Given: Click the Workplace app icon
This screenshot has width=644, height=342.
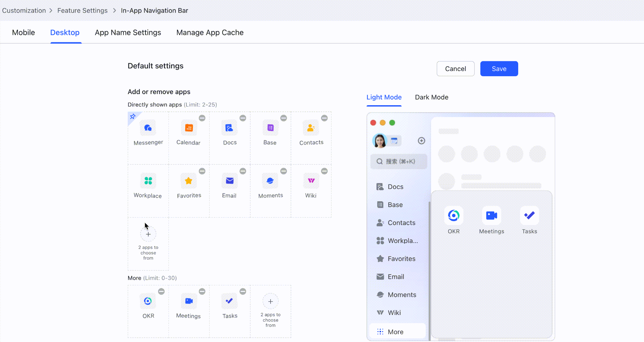Looking at the screenshot, I should pos(148,181).
